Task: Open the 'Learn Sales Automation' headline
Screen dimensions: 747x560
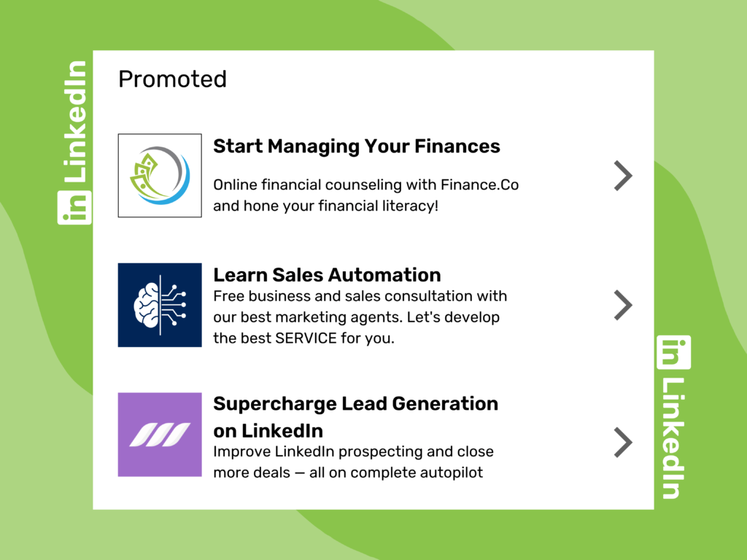Action: click(x=327, y=275)
